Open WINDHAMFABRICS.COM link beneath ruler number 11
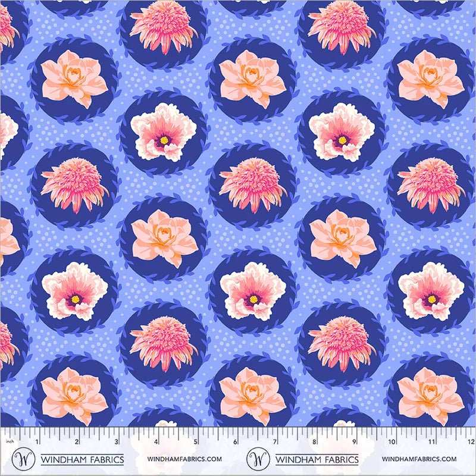The height and width of the screenshot is (476, 476). click(x=419, y=459)
